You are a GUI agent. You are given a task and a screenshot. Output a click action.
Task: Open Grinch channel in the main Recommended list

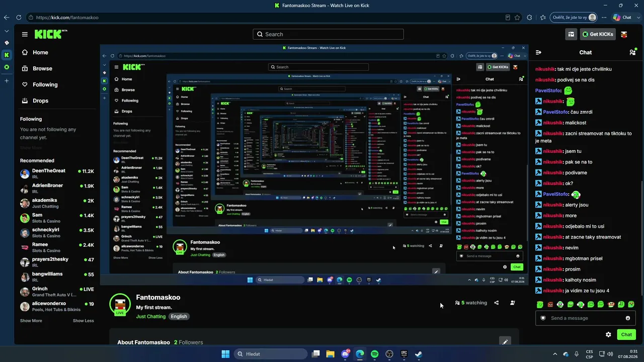pos(57,292)
